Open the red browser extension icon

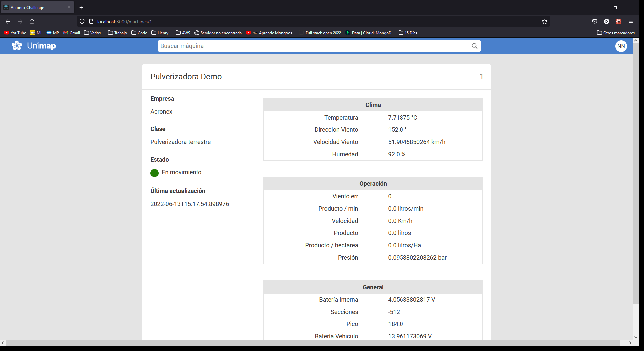point(619,21)
